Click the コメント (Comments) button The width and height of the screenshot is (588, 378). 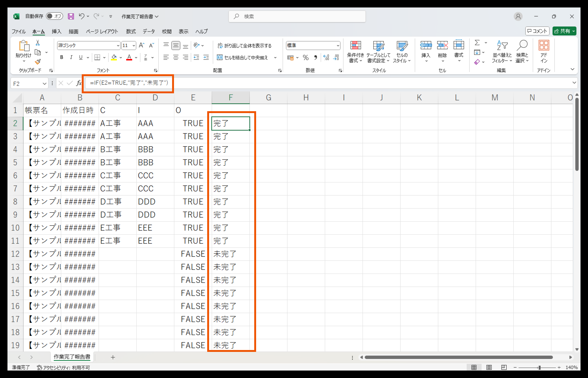tap(537, 31)
